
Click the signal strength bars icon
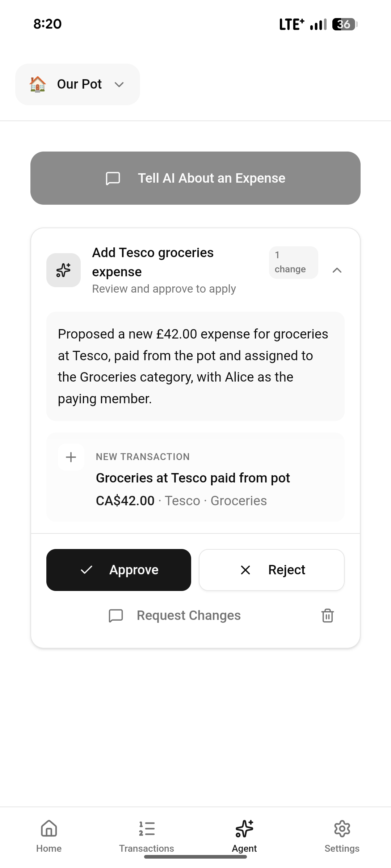[318, 24]
